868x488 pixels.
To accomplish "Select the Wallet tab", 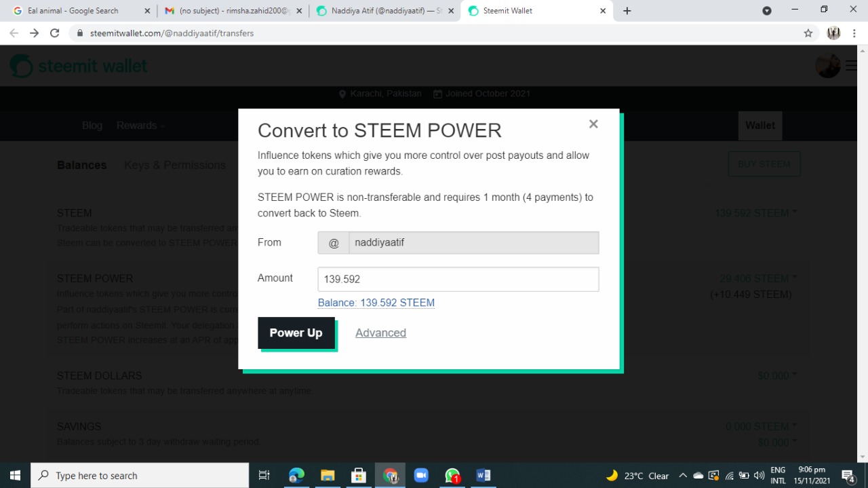I will [760, 126].
